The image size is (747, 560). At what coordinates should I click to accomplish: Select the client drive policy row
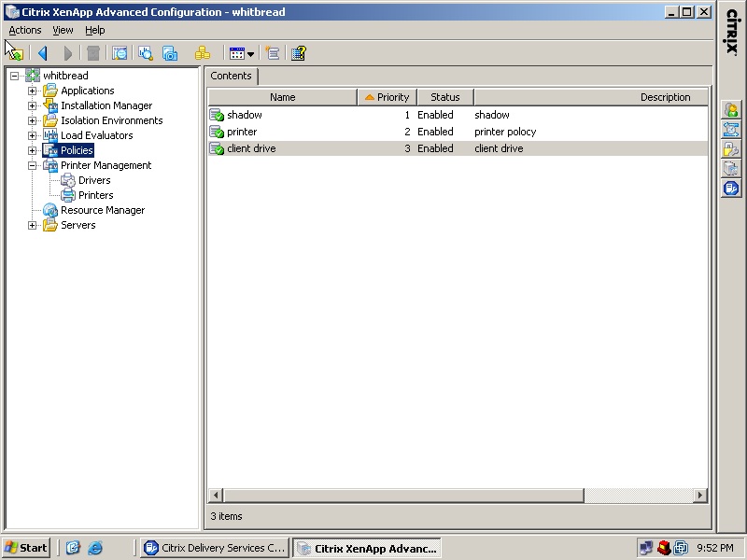tap(458, 148)
